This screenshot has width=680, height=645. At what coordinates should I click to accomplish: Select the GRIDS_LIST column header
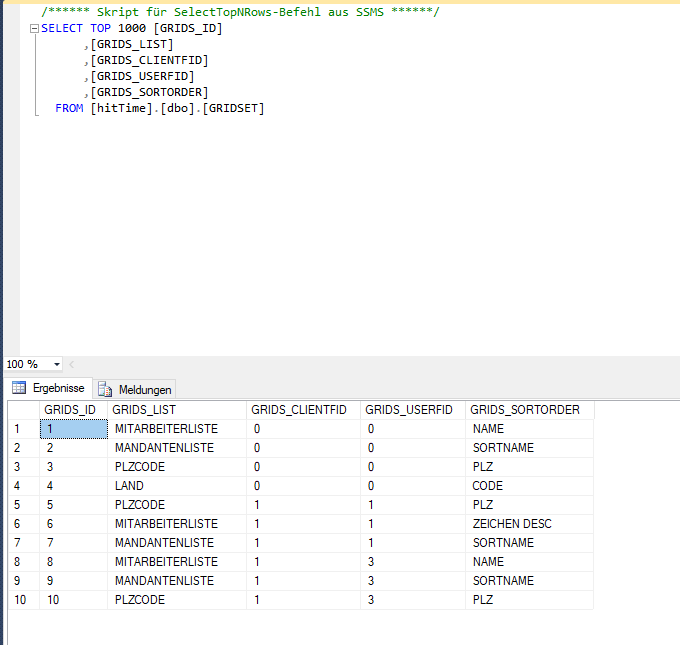click(144, 410)
